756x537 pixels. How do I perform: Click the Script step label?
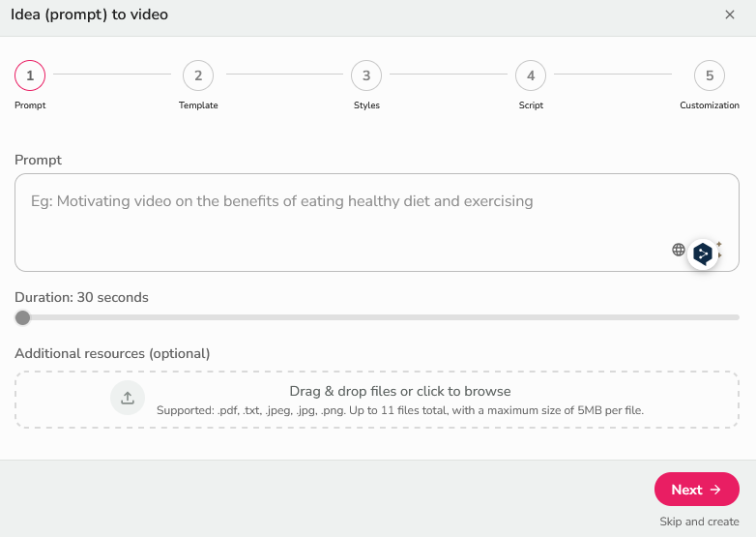[531, 105]
